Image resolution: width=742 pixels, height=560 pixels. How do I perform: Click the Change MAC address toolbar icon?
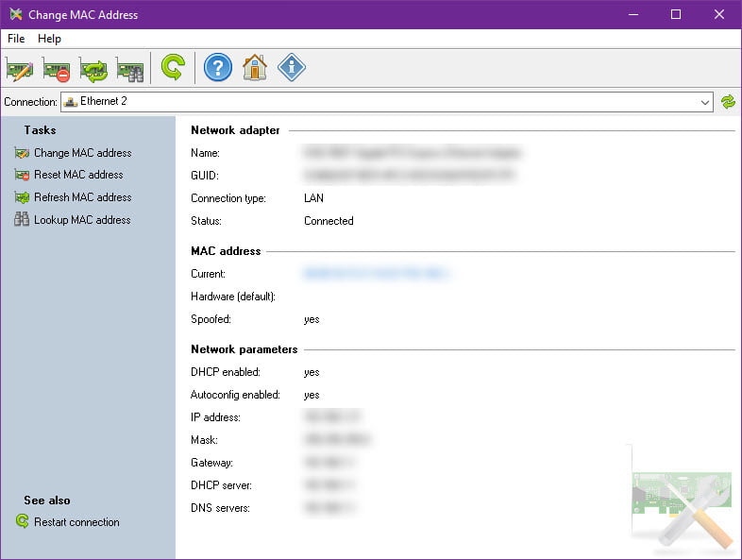point(20,70)
